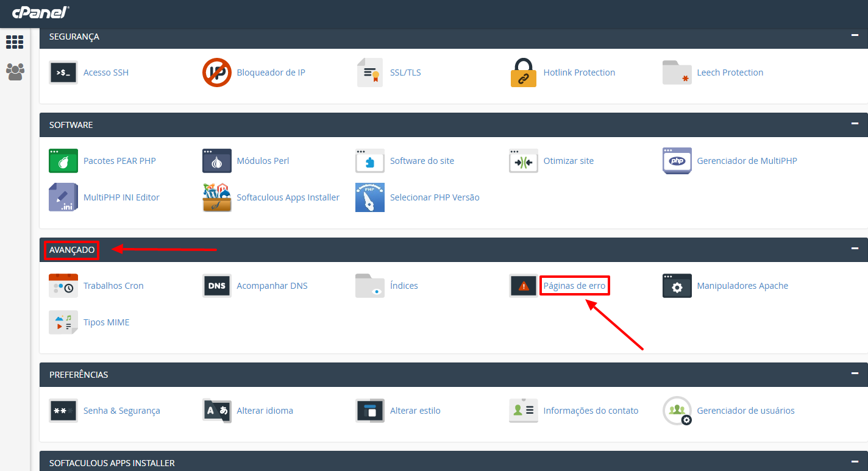Click the Gerenciador de usuários icon
868x471 pixels.
(677, 411)
